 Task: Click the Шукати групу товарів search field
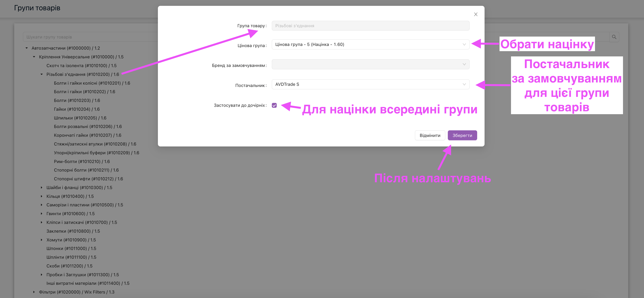tap(90, 37)
